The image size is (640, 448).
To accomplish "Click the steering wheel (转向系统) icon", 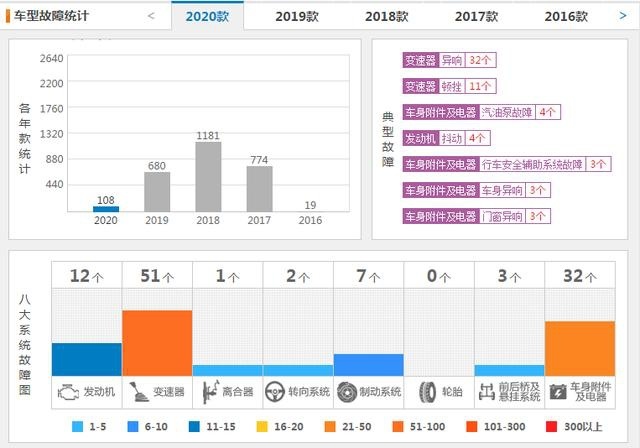I will [275, 392].
